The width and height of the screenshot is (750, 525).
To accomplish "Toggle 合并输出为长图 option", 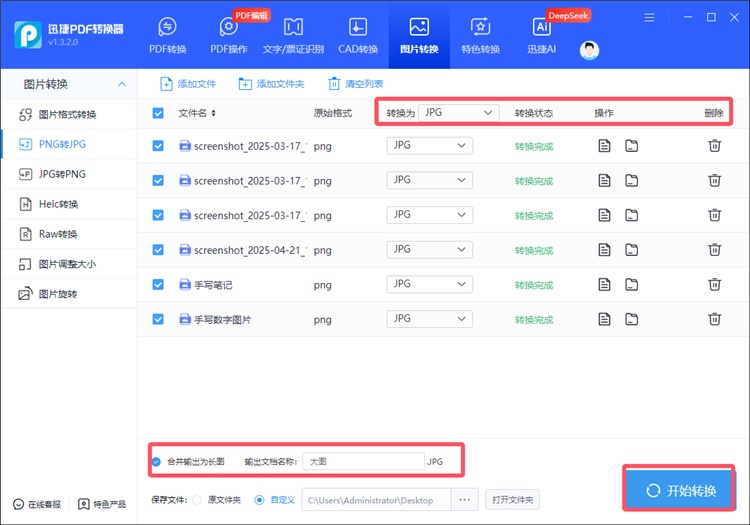I will [156, 462].
